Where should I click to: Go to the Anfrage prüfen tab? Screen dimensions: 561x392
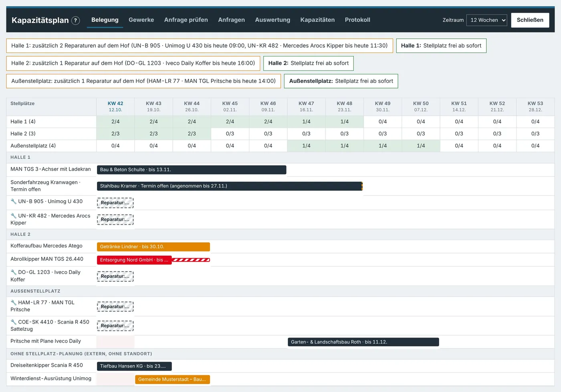(x=186, y=20)
